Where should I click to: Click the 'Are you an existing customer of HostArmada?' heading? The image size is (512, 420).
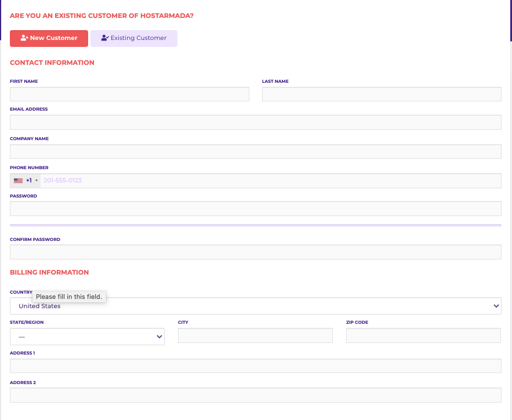pos(101,16)
